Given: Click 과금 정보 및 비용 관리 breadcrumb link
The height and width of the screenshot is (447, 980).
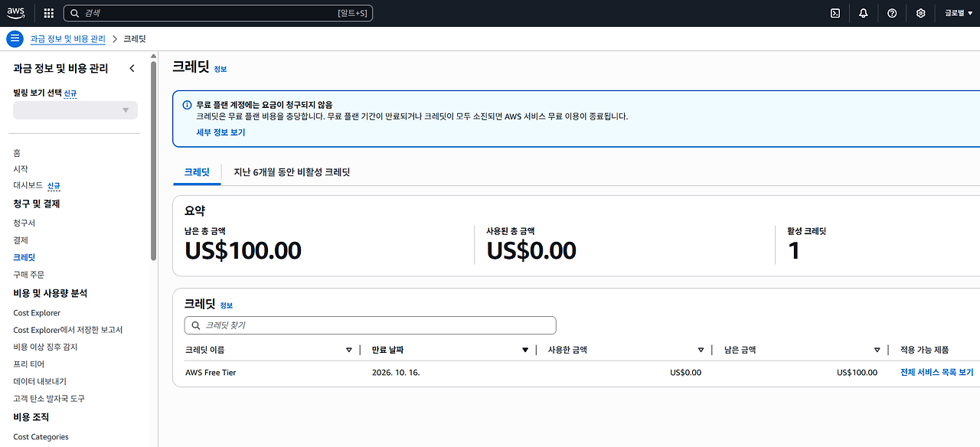Looking at the screenshot, I should click(x=67, y=39).
